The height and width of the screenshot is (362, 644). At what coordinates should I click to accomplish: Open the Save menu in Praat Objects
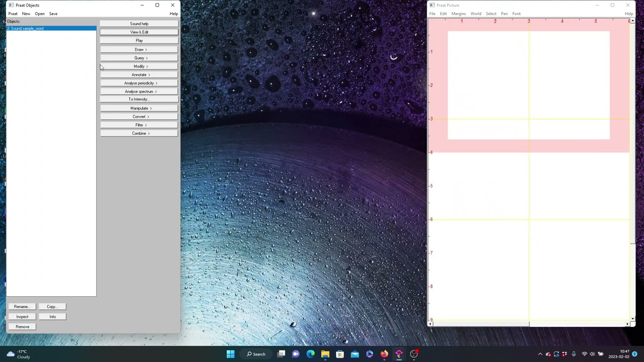tap(53, 14)
